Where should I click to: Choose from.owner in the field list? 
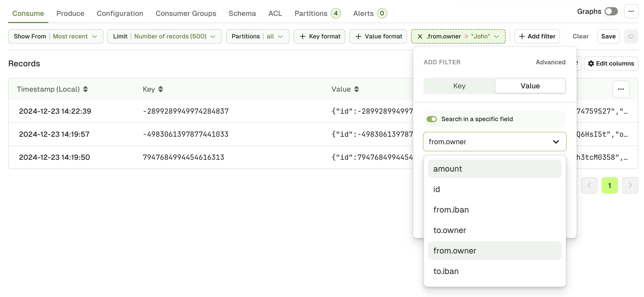pyautogui.click(x=495, y=251)
